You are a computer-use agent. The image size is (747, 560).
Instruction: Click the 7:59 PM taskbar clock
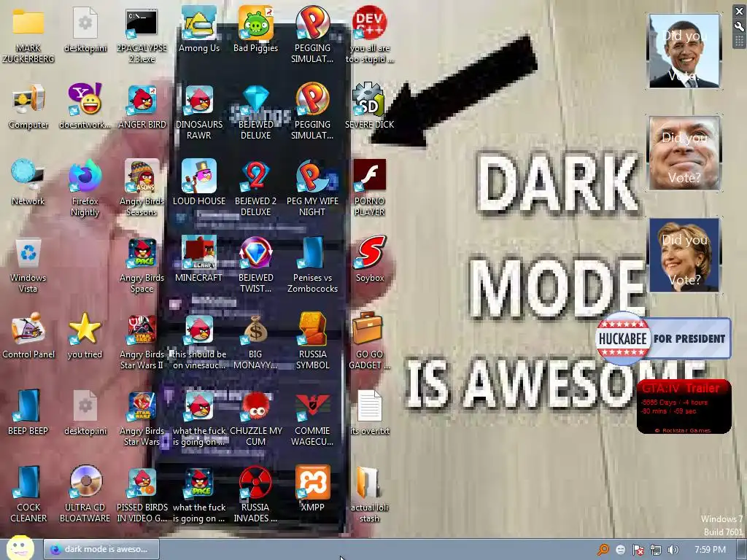(x=710, y=550)
